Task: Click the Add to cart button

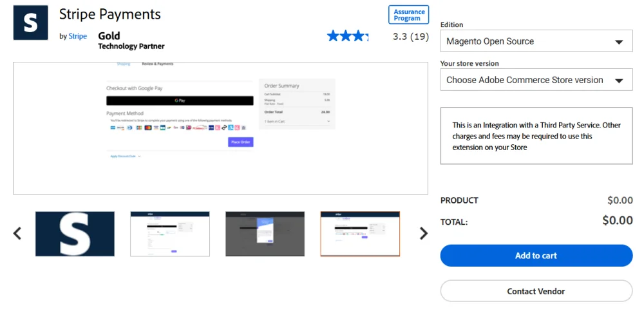Action: 536,256
